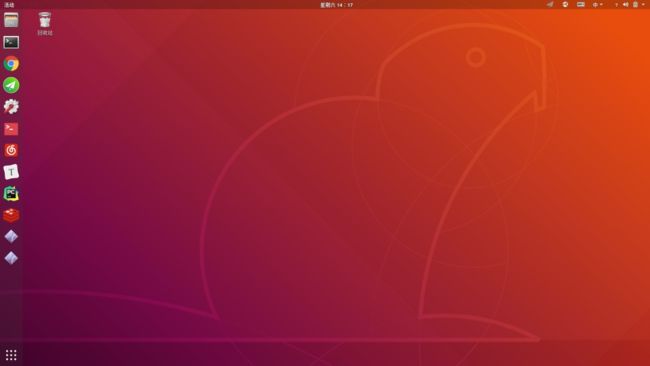The width and height of the screenshot is (650, 366).
Task: Click the keyboard indicator in the top bar
Action: (581, 5)
